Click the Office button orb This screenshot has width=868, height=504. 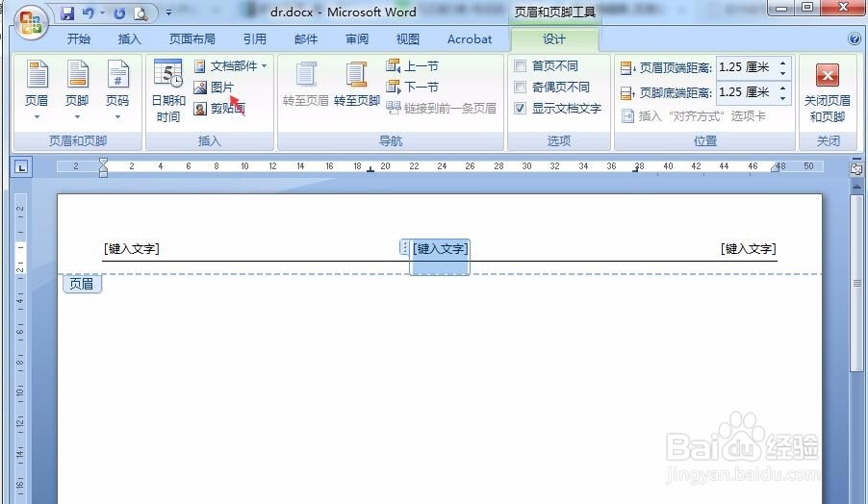click(x=31, y=23)
